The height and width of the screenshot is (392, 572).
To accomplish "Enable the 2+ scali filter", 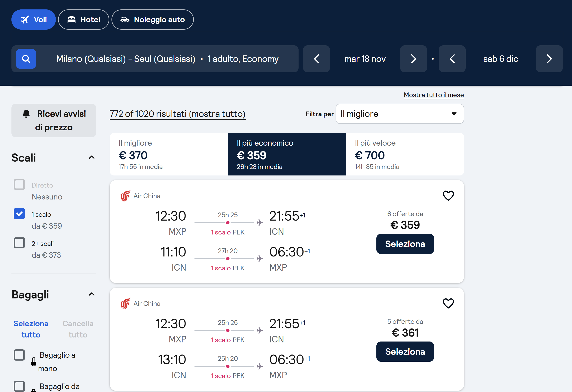I will click(x=19, y=243).
